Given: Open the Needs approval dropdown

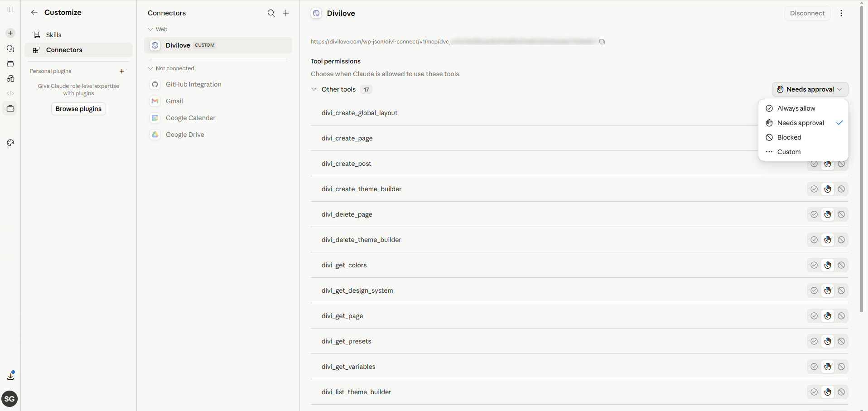Looking at the screenshot, I should [810, 89].
